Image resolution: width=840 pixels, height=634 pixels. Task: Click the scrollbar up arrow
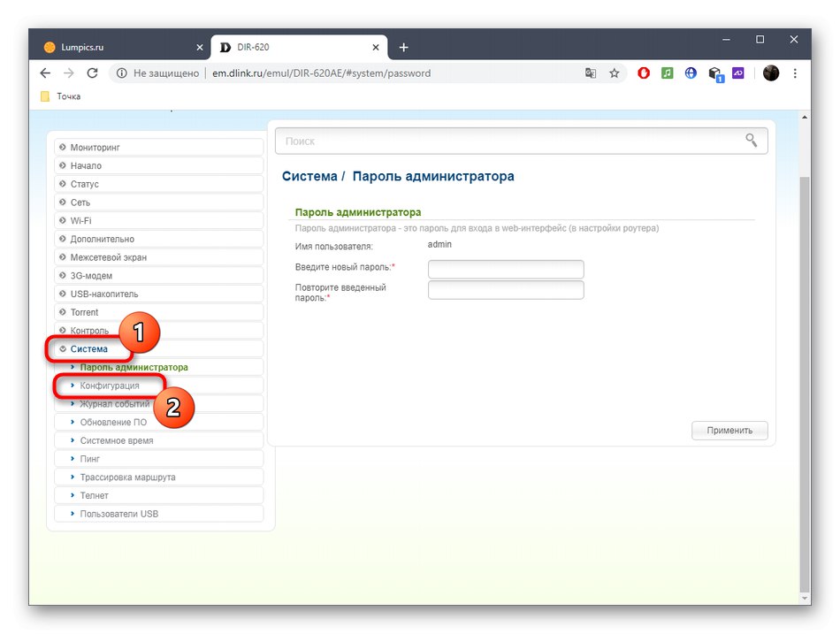[804, 117]
